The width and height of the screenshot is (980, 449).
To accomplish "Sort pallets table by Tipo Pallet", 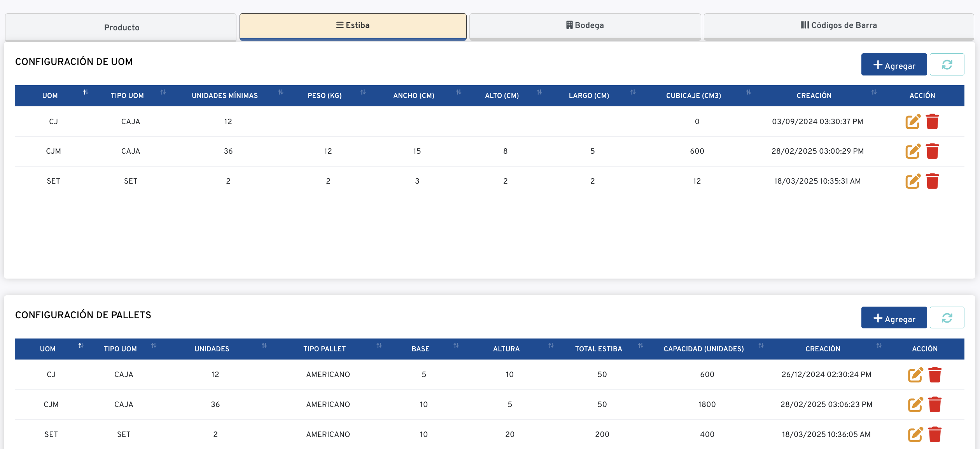I will pyautogui.click(x=379, y=346).
